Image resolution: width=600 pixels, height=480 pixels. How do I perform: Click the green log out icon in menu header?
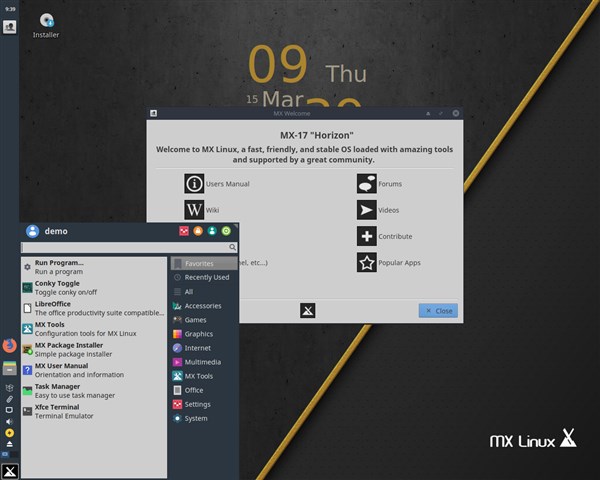(x=226, y=231)
